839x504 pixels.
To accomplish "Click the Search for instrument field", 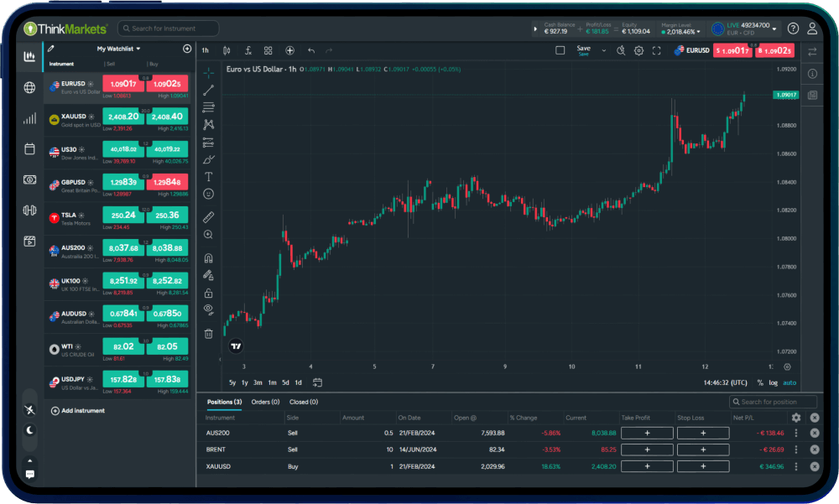I will point(169,29).
